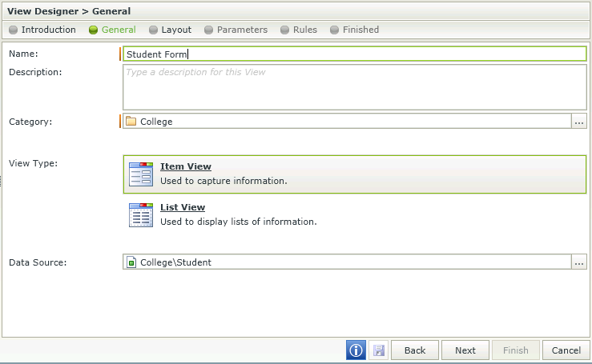Image resolution: width=592 pixels, height=364 pixels.
Task: Switch to the Rules step
Action: click(299, 30)
